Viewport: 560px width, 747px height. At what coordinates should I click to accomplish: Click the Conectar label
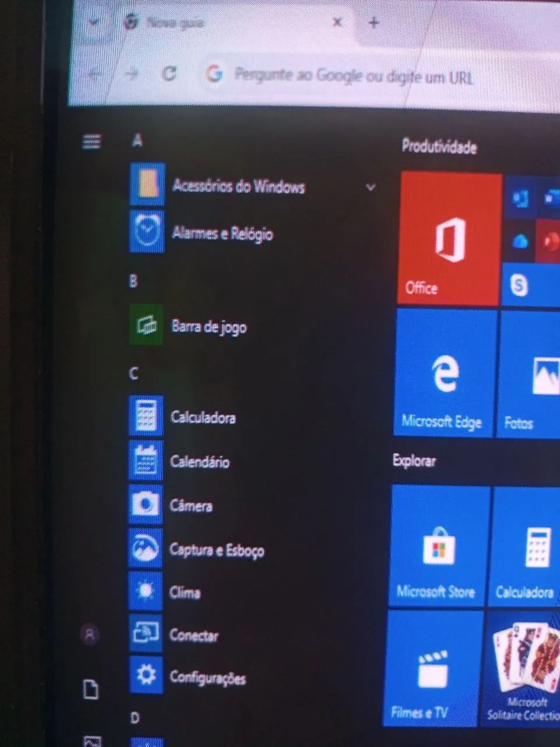click(x=194, y=635)
